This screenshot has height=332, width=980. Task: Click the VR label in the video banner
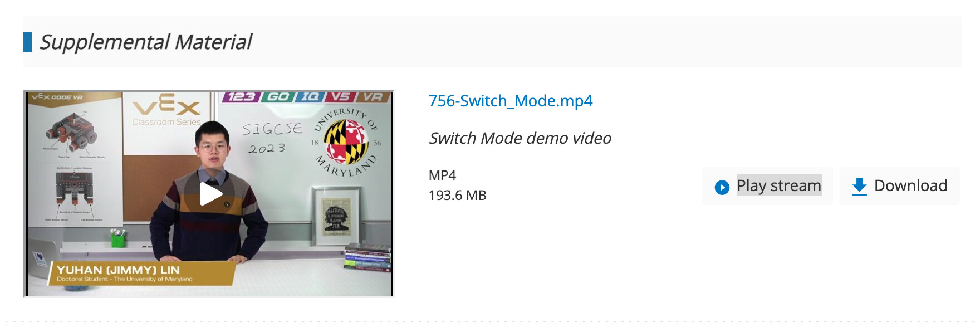point(373,97)
